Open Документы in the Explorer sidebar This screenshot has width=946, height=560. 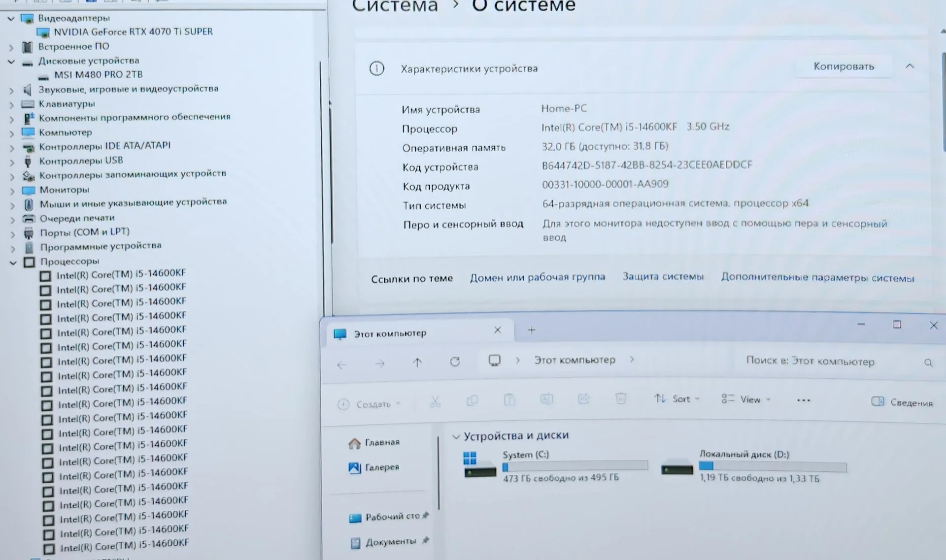(389, 542)
